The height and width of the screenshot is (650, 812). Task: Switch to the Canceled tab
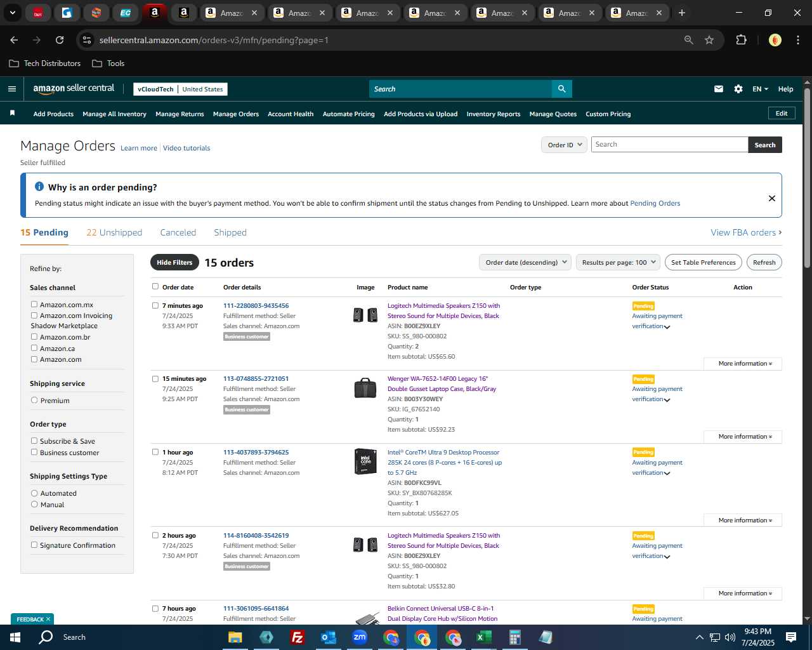coord(178,232)
